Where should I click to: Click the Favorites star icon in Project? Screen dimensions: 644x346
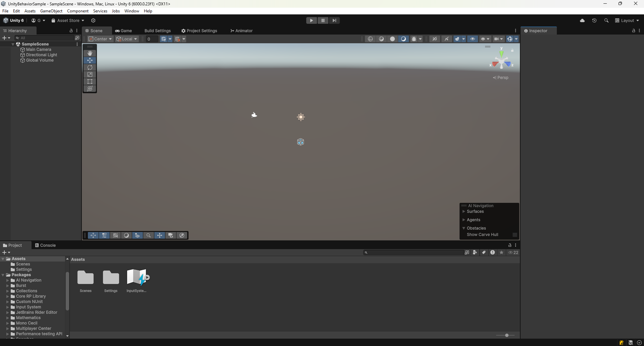click(501, 252)
